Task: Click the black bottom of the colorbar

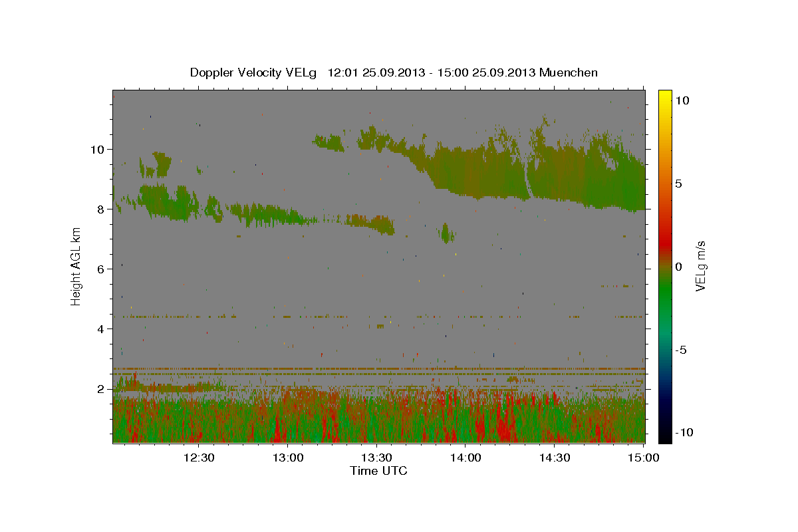Action: (x=664, y=436)
